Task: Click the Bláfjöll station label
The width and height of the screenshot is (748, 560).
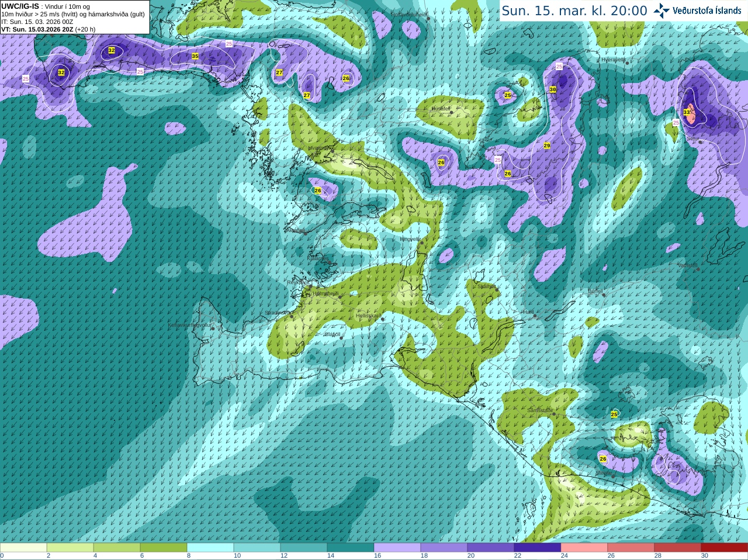Action: coord(332,334)
